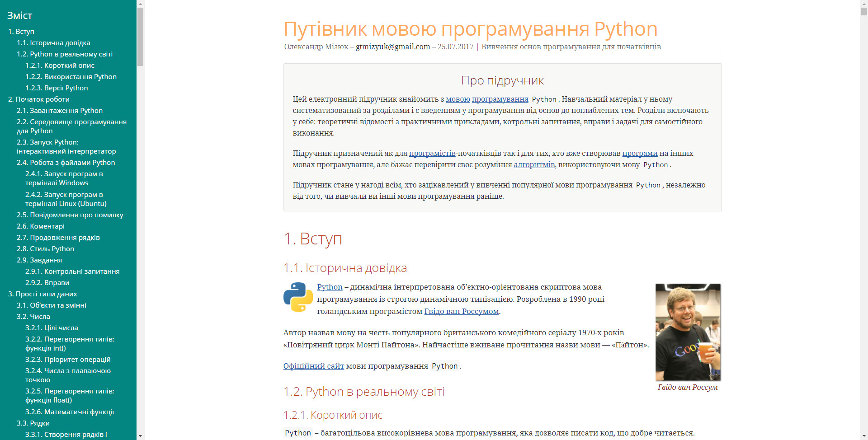This screenshot has width=868, height=440.
Task: Click the 'Про підручник' heading
Action: [x=502, y=80]
